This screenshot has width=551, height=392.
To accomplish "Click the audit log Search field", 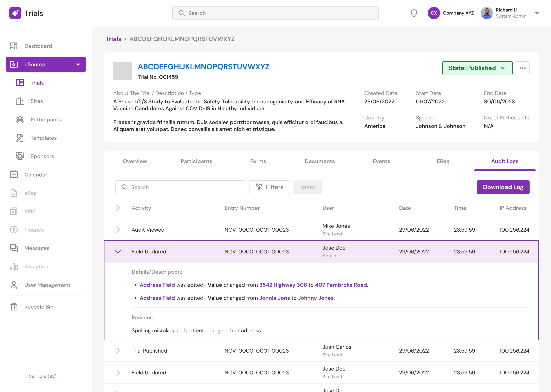I will pyautogui.click(x=180, y=187).
